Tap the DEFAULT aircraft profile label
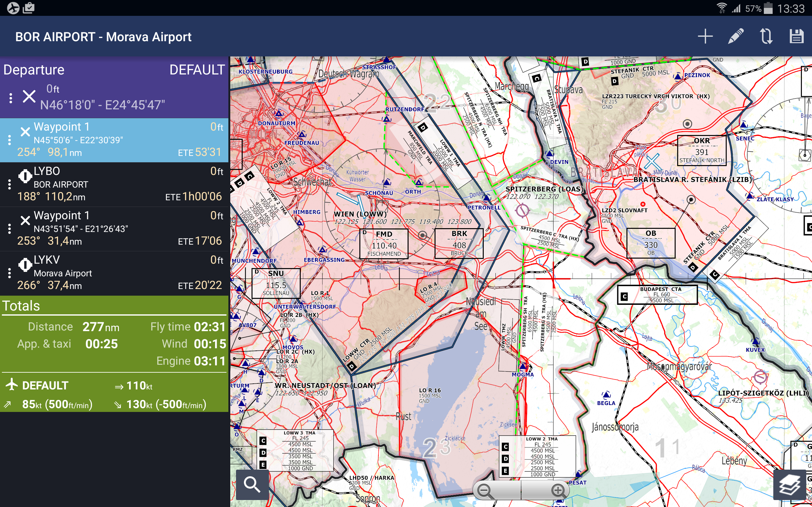Image resolution: width=812 pixels, height=507 pixels. (x=45, y=386)
